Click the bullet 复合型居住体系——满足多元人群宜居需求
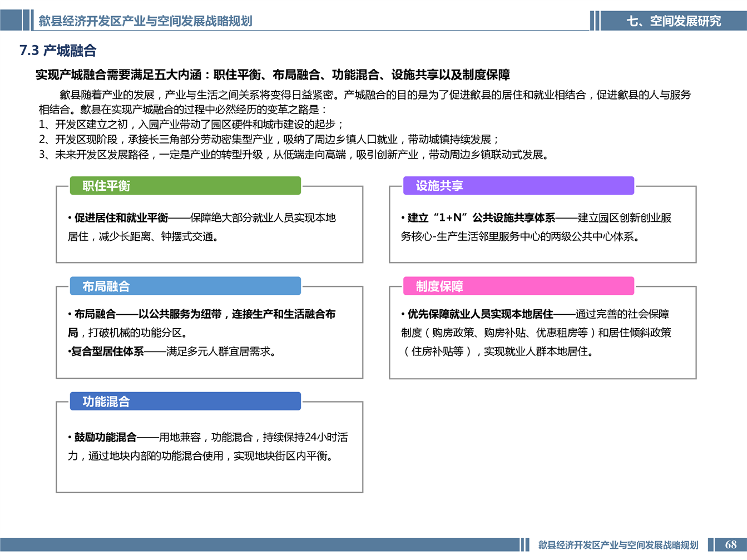 coord(172,351)
